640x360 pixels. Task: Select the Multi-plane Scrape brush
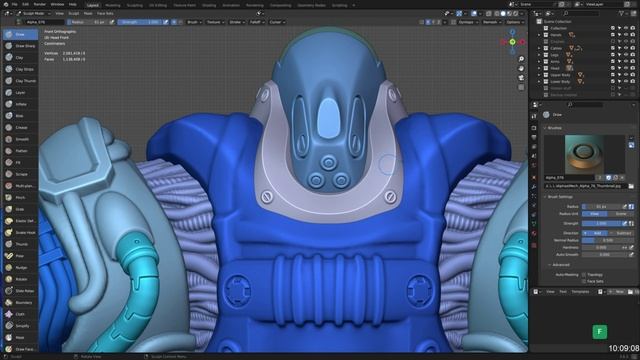[x=20, y=186]
